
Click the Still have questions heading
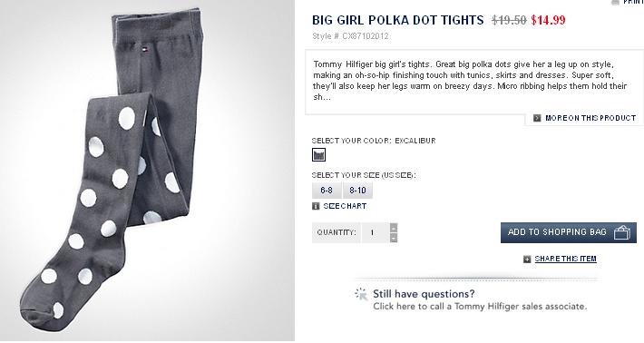tap(424, 294)
